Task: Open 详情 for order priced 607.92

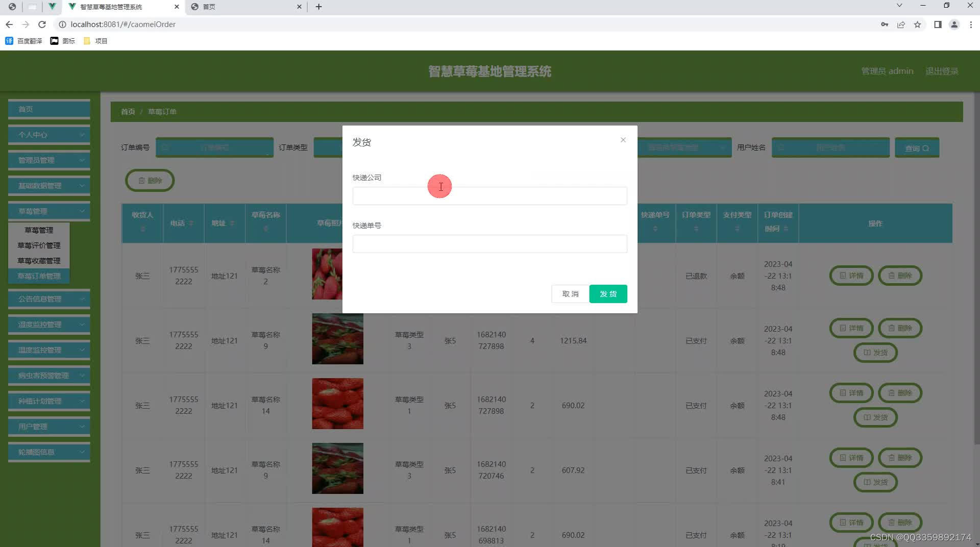Action: click(x=851, y=458)
